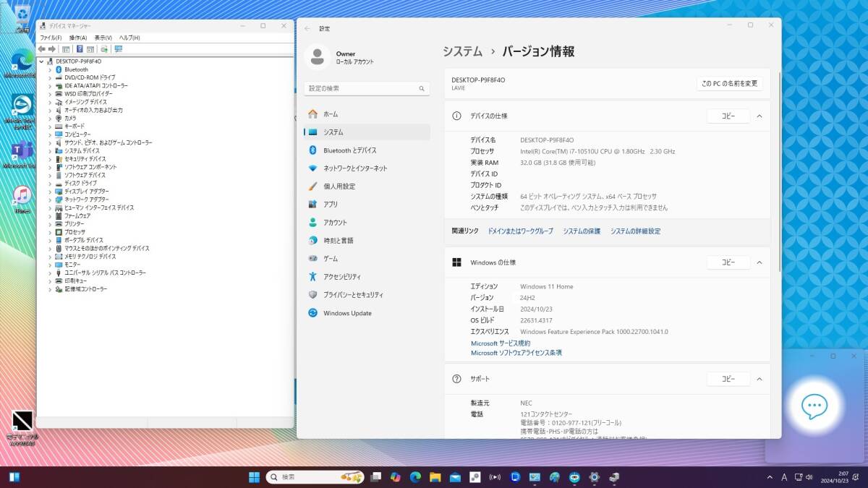
Task: Open 個人用設定 in Settings sidebar
Action: pyautogui.click(x=367, y=187)
